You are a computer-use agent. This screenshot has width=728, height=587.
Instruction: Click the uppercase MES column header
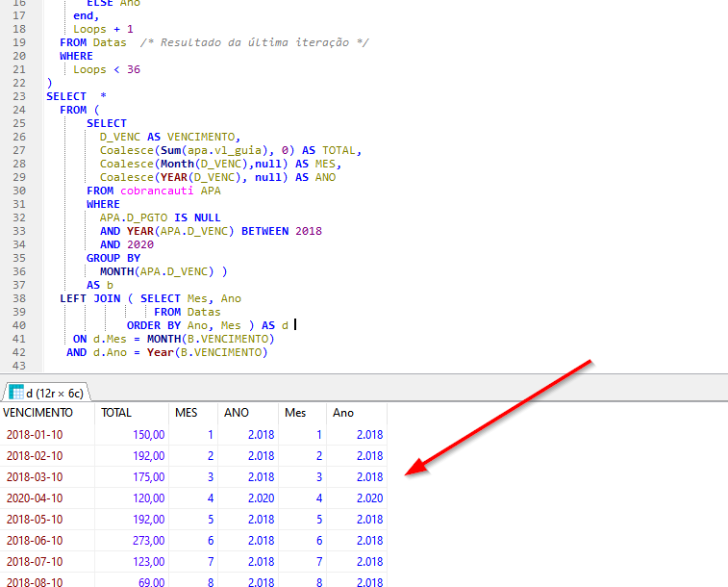[186, 413]
